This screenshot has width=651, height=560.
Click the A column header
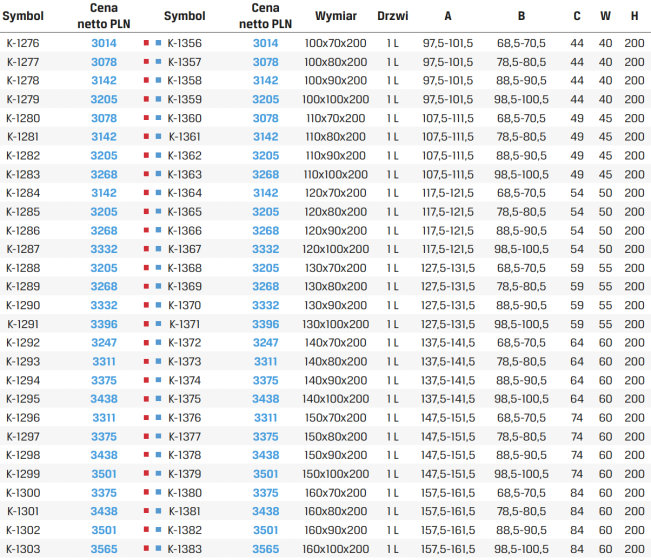(x=448, y=16)
